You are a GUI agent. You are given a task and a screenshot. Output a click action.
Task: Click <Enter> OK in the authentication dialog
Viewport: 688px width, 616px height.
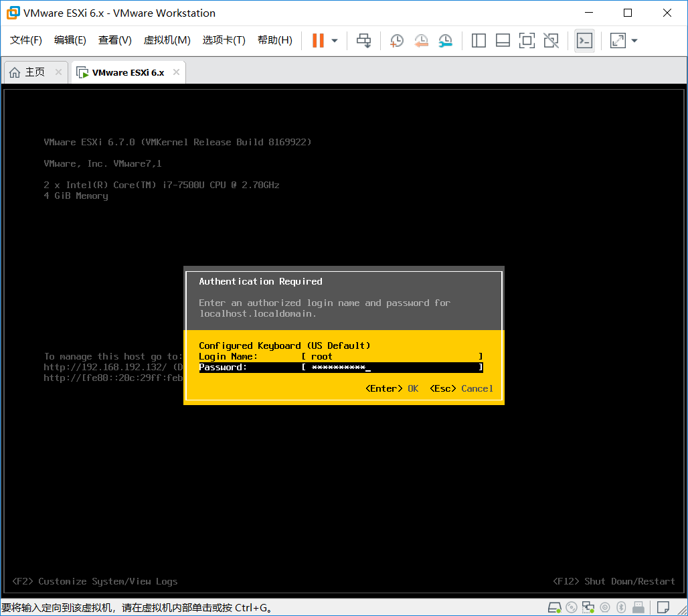pos(392,388)
